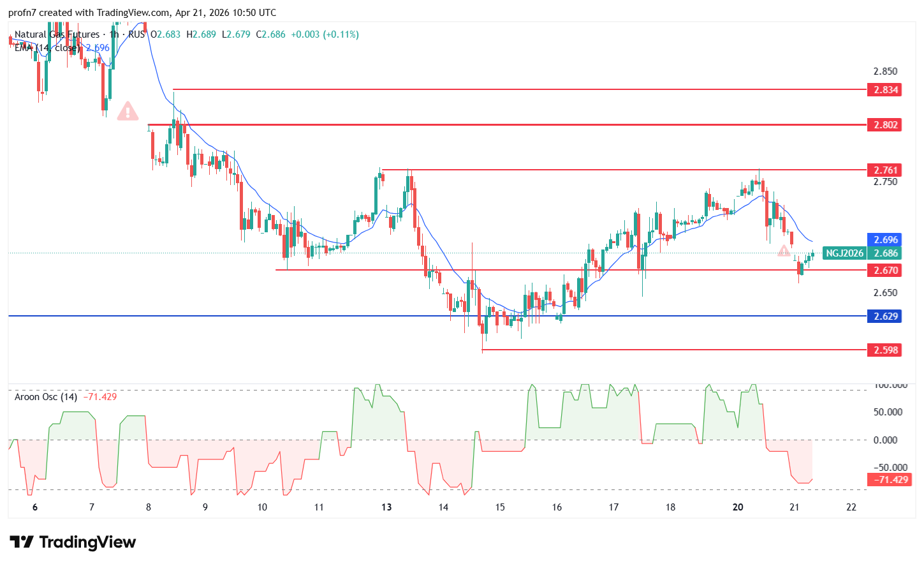Viewport: 924px width, 566px height.
Task: Click the red 2.834 price label
Action: (x=884, y=90)
